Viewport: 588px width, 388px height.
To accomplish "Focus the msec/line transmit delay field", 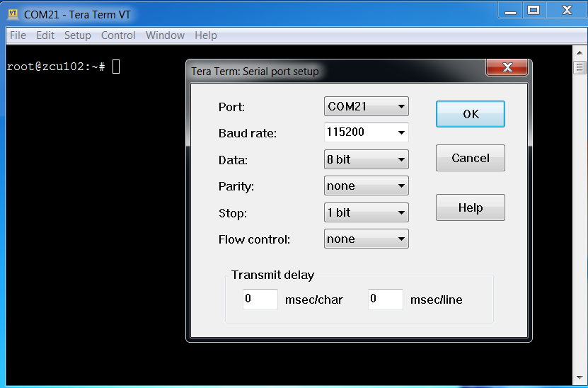I will (x=386, y=299).
